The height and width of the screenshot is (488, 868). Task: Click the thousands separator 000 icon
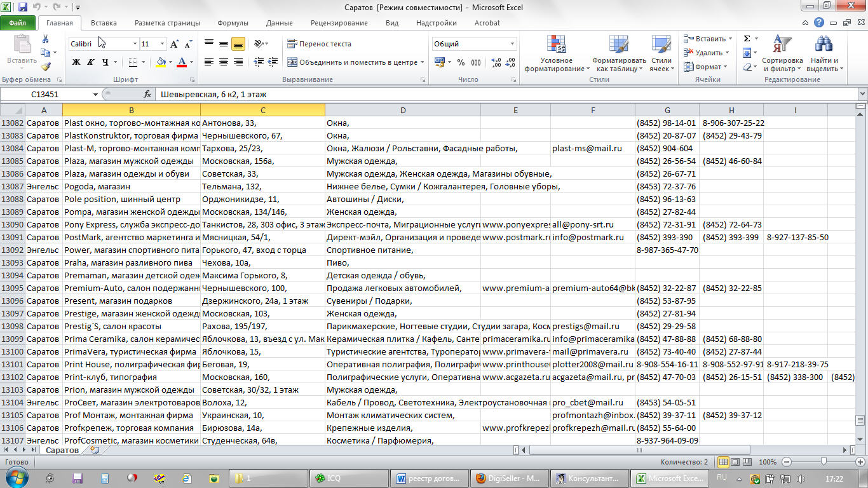(476, 62)
